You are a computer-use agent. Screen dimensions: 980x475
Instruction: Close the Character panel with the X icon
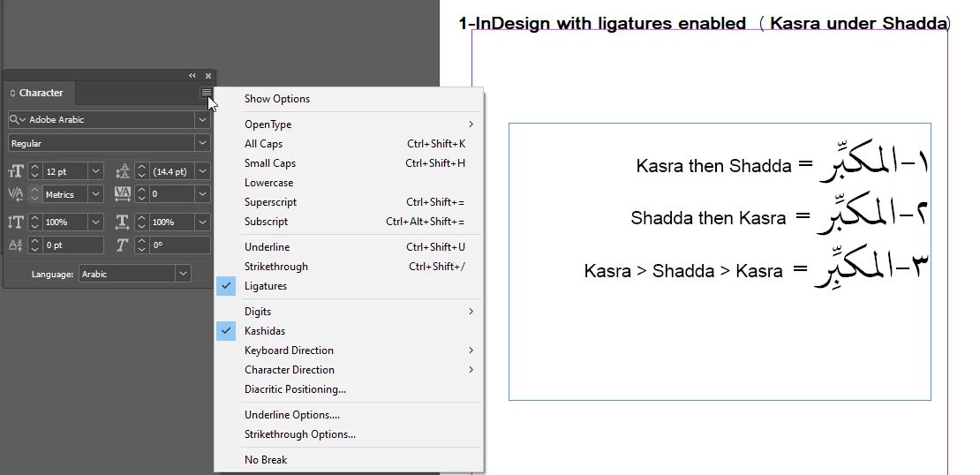click(208, 76)
